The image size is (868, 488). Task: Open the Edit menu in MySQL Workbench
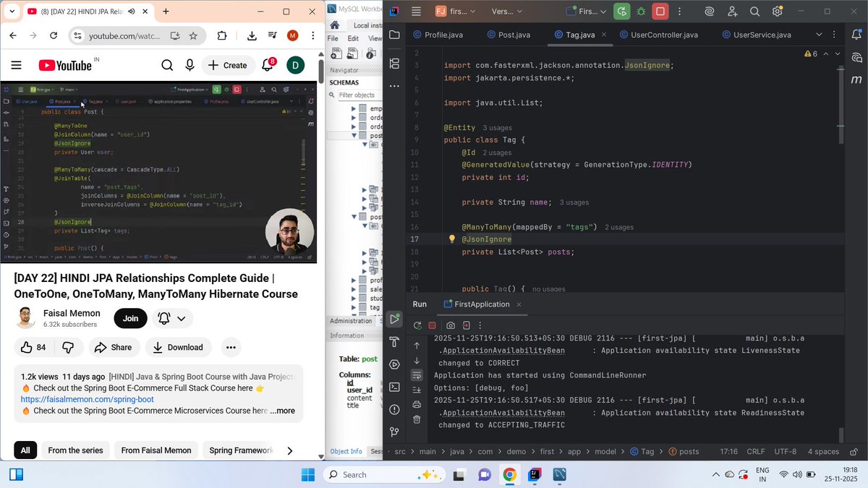point(354,38)
